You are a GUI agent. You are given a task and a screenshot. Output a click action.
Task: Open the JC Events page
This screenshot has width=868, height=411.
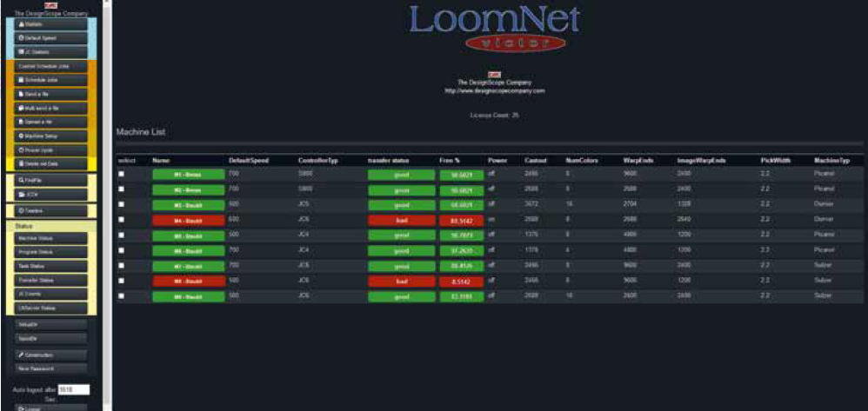(51, 295)
